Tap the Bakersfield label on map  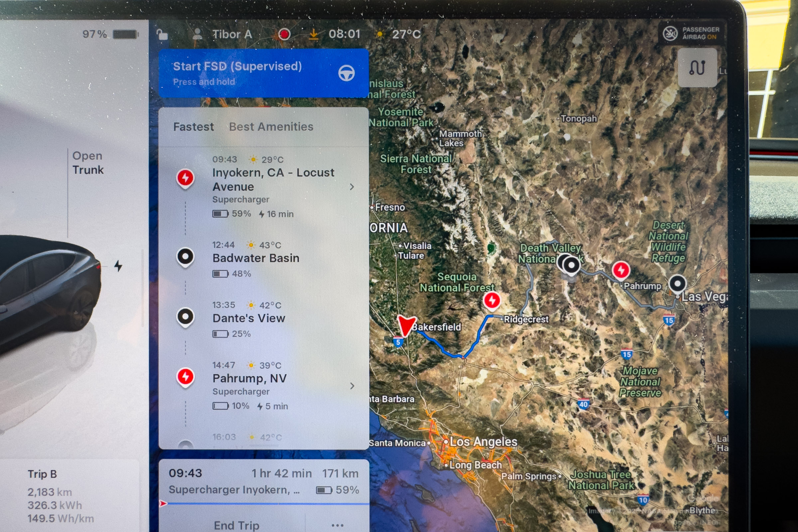[437, 327]
